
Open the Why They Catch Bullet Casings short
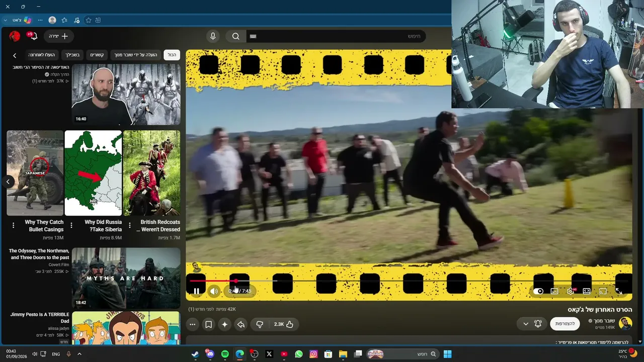35,173
